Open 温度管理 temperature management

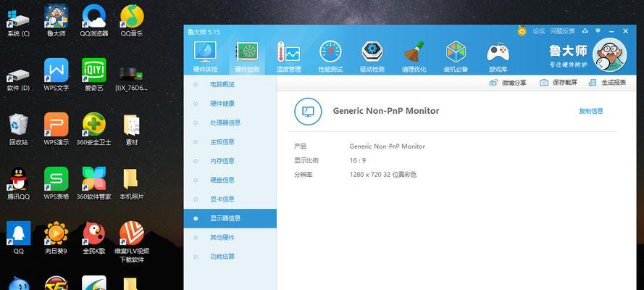pos(289,57)
